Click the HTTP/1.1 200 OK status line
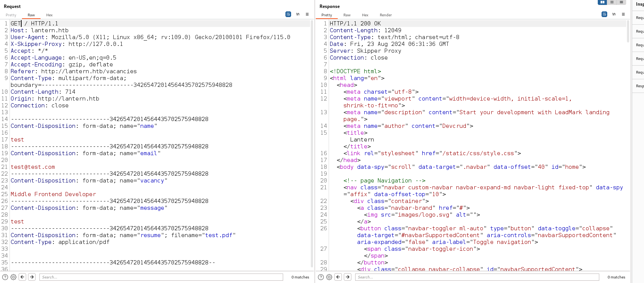The width and height of the screenshot is (644, 283). pos(355,24)
